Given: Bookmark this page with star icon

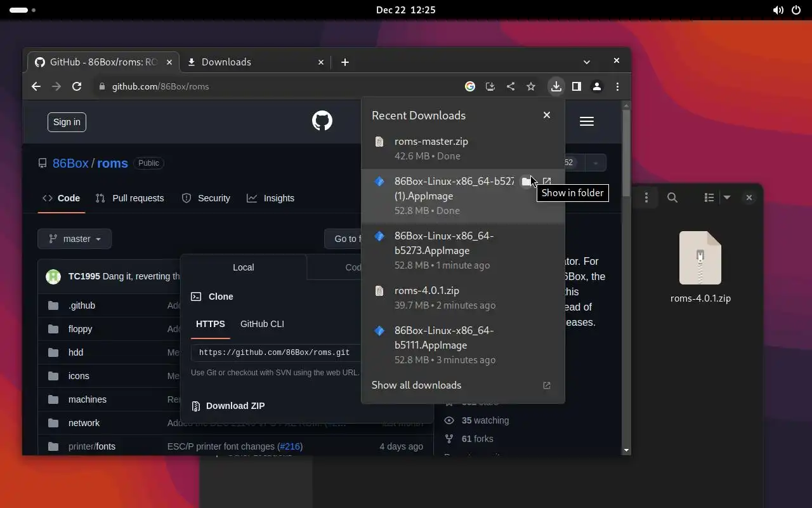Looking at the screenshot, I should tap(531, 86).
